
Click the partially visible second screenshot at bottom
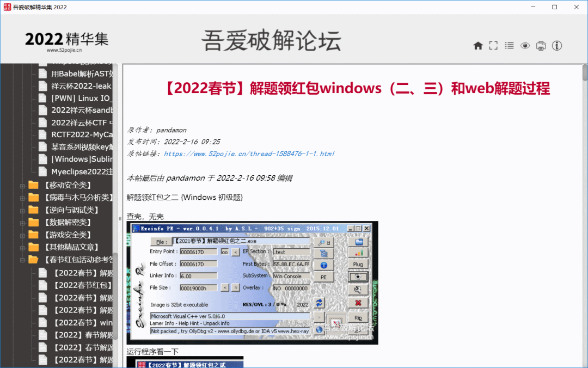185,362
